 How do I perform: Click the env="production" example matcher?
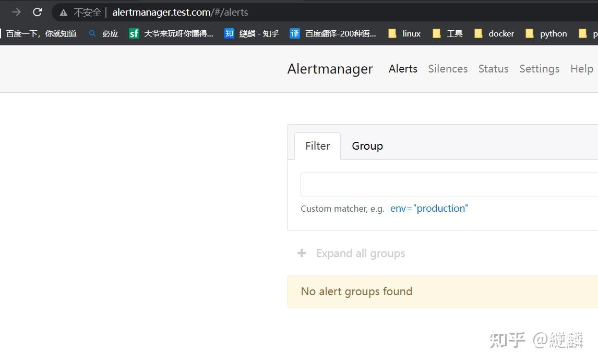[429, 209]
